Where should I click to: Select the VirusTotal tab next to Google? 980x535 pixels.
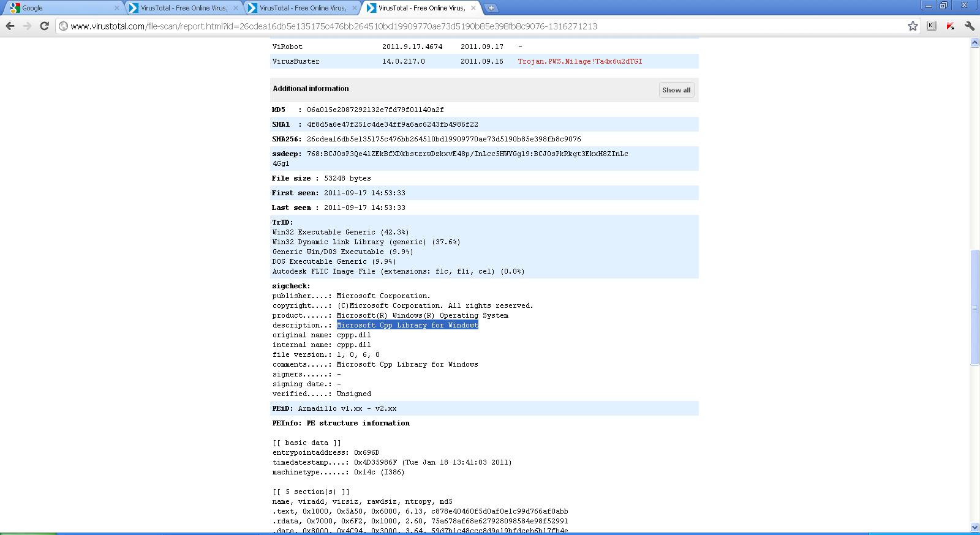tap(184, 8)
